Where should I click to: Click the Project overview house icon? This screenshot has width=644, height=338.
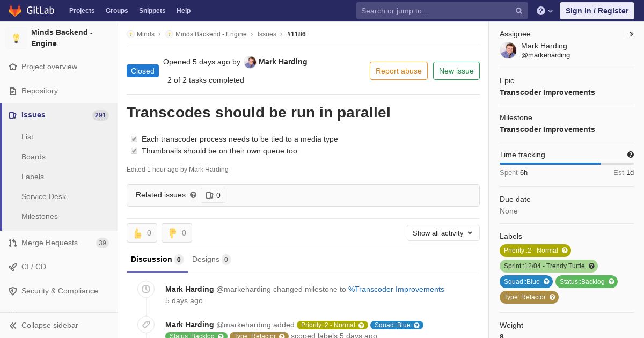click(13, 67)
